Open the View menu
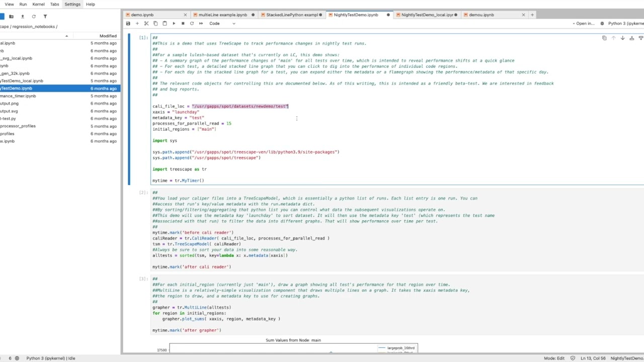 9,4
